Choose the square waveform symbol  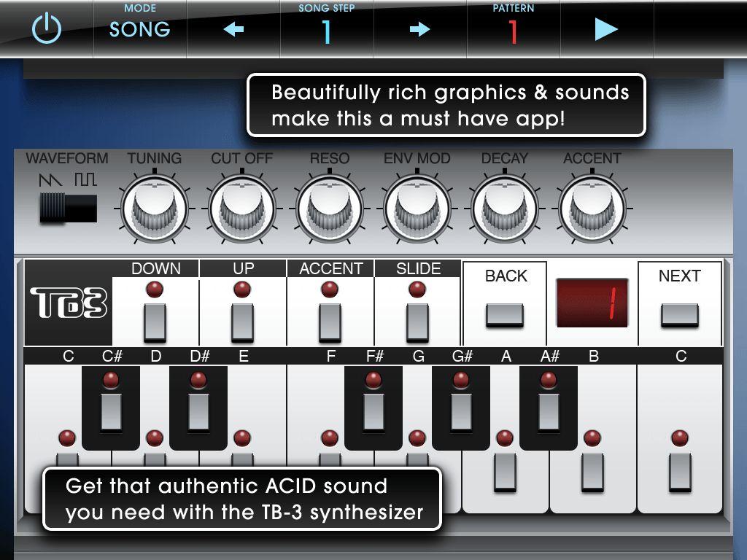pos(86,179)
